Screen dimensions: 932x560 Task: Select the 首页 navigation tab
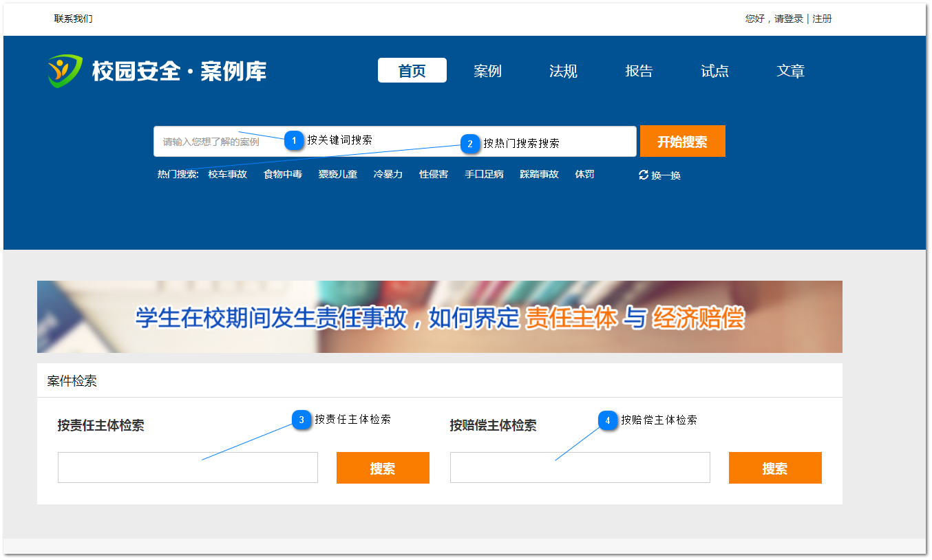[x=412, y=71]
